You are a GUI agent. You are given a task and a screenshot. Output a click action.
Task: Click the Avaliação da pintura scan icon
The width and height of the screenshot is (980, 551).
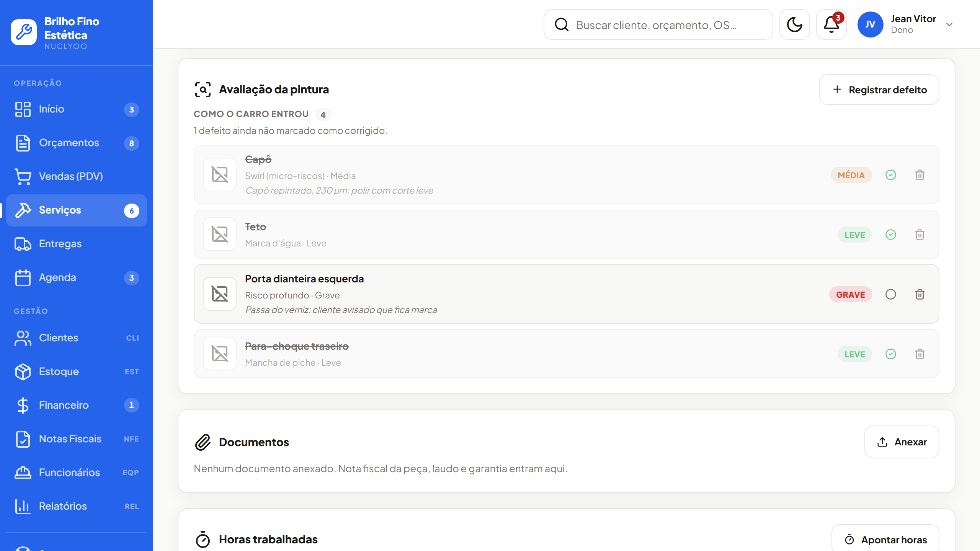(x=203, y=90)
